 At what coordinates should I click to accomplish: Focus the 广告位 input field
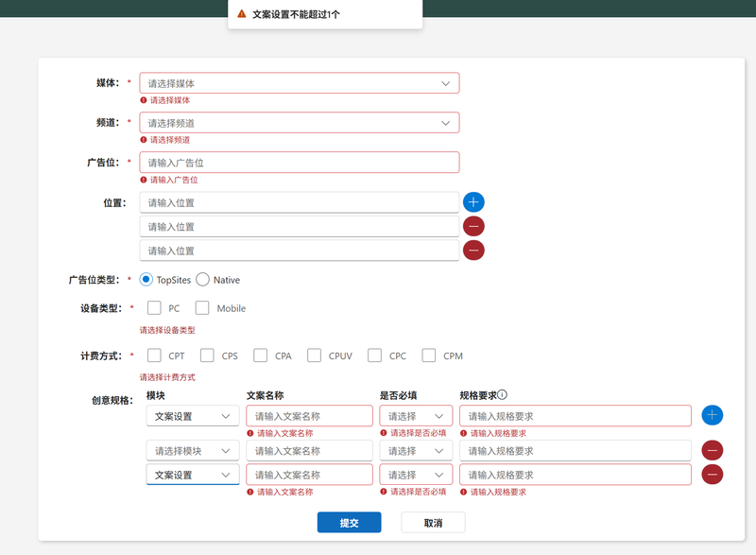pyautogui.click(x=299, y=163)
